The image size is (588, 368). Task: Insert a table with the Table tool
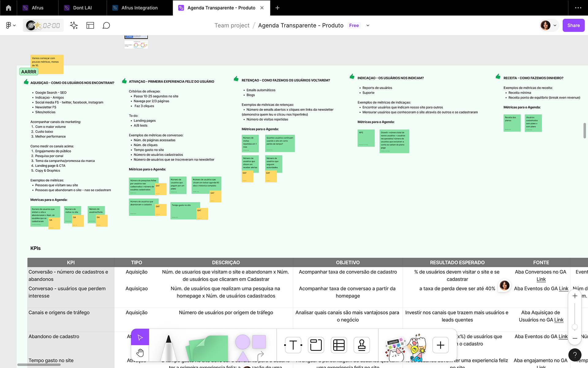pos(339,345)
